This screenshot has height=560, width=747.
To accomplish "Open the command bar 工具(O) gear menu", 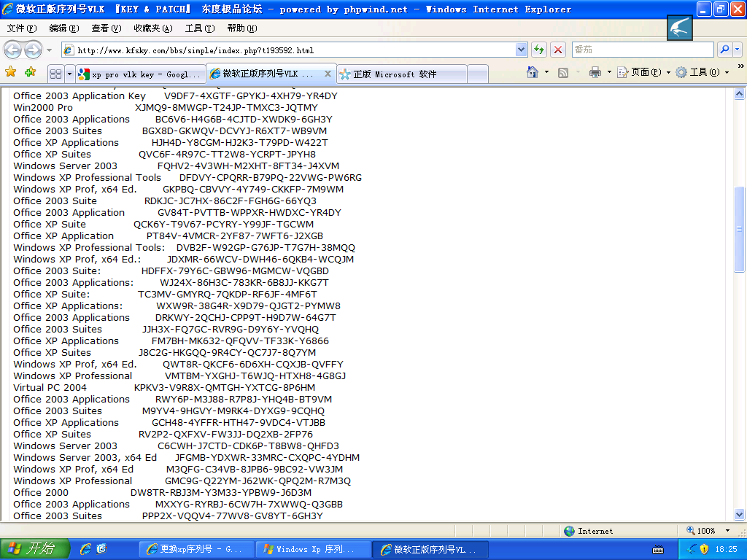I will [x=703, y=72].
